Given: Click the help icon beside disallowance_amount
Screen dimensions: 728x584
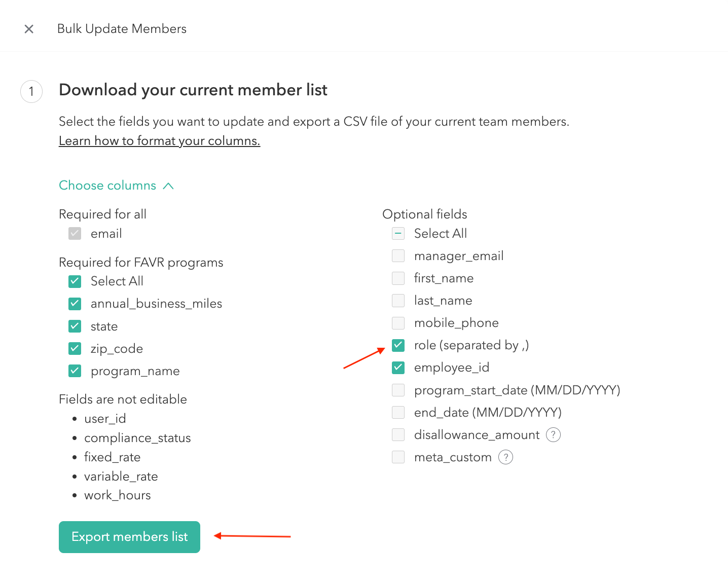Looking at the screenshot, I should pyautogui.click(x=553, y=435).
